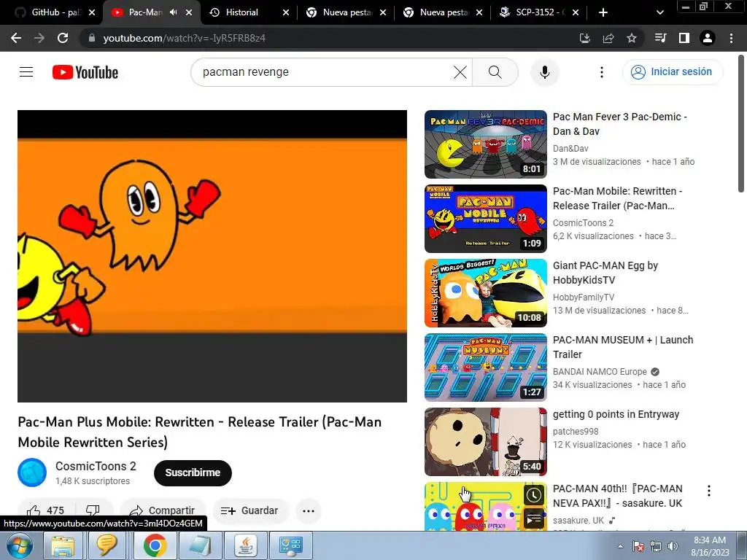Open the YouTube hamburger guide menu
Viewport: 747px width, 560px height.
pos(26,72)
